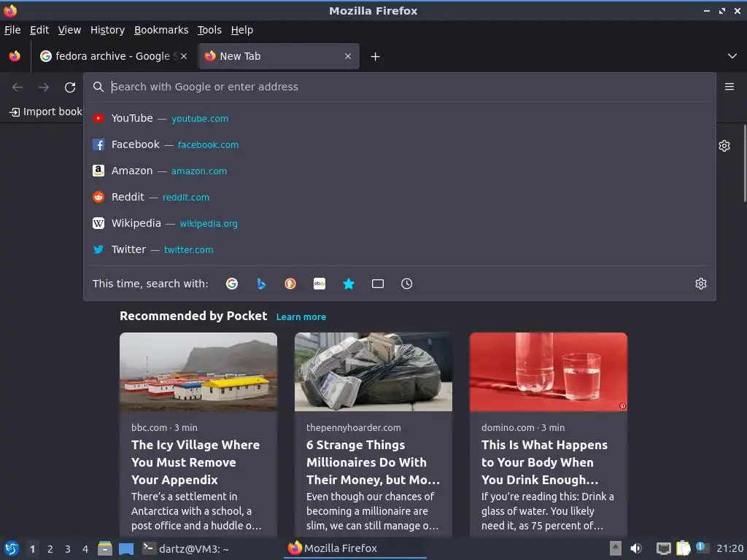Open the Tools menu
The image size is (747, 560).
pyautogui.click(x=209, y=30)
